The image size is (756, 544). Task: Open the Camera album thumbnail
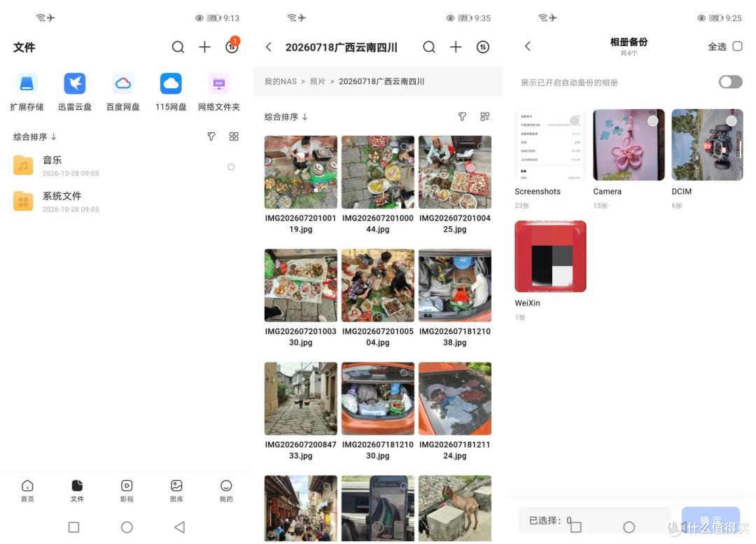pyautogui.click(x=629, y=145)
